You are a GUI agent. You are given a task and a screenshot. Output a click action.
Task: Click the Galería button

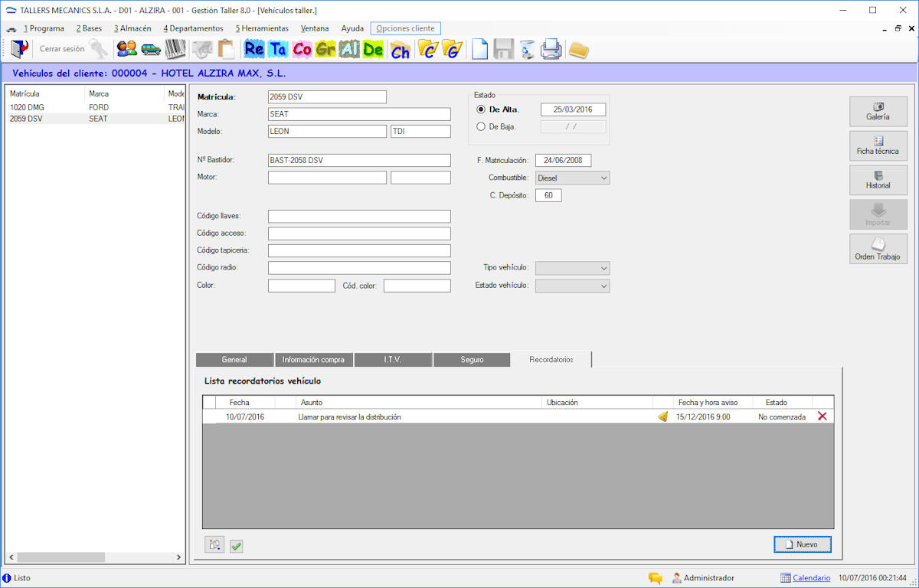(x=878, y=111)
